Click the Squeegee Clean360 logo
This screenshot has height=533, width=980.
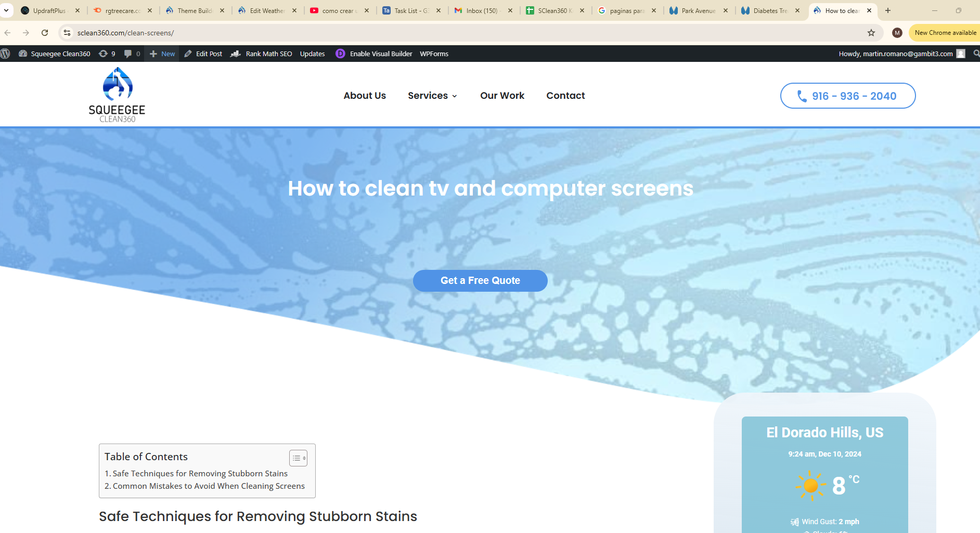coord(117,95)
